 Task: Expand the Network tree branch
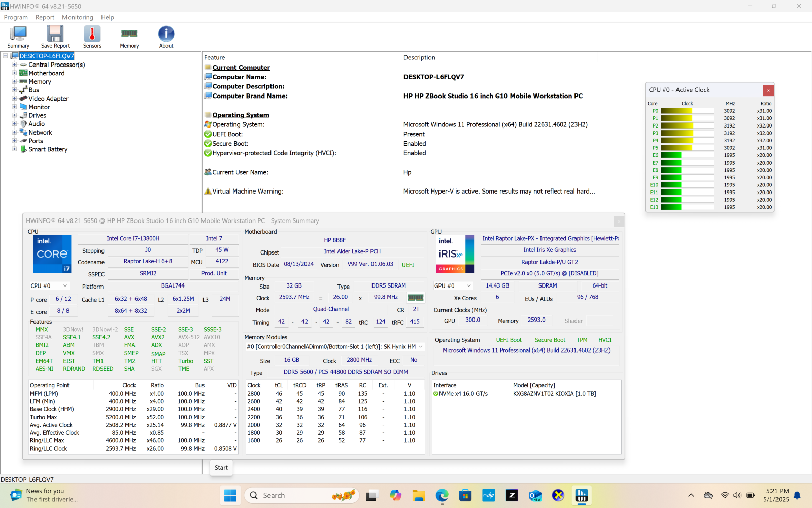pos(14,133)
